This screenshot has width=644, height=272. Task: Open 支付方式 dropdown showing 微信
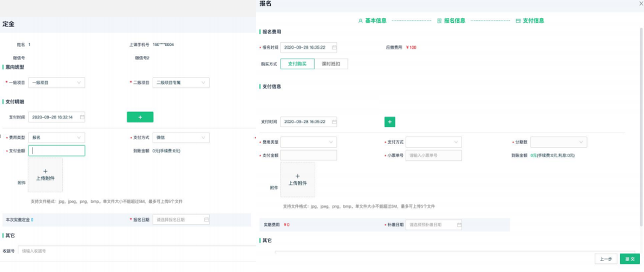pyautogui.click(x=181, y=138)
